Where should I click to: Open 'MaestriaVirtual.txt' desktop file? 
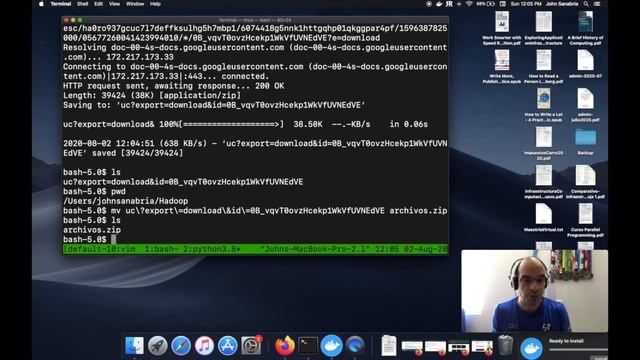pyautogui.click(x=544, y=218)
